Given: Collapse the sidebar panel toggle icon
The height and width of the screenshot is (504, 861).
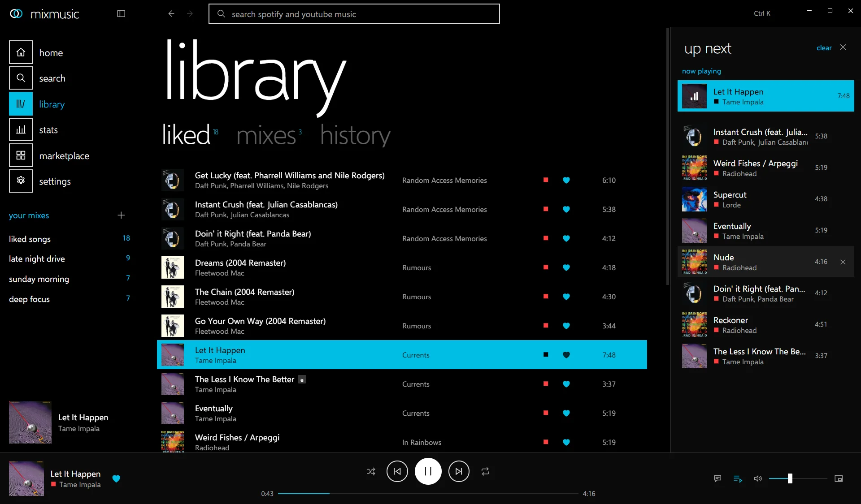Looking at the screenshot, I should 121,13.
